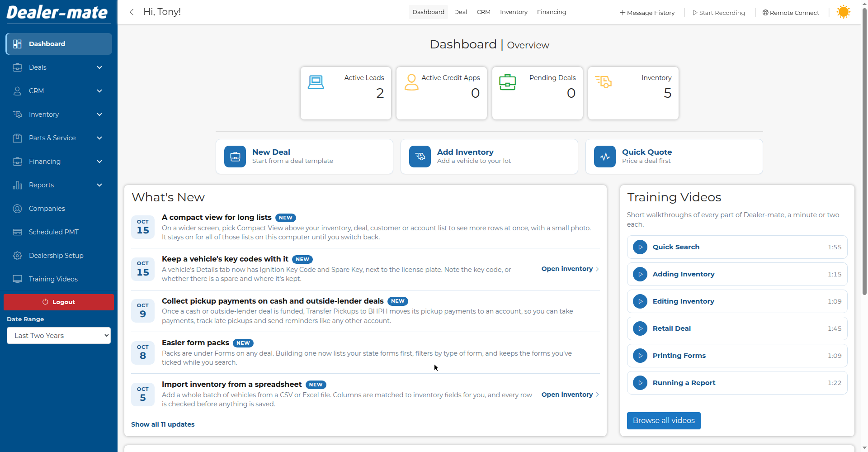This screenshot has height=452, width=868.
Task: Open the Date Range dropdown
Action: (x=59, y=336)
